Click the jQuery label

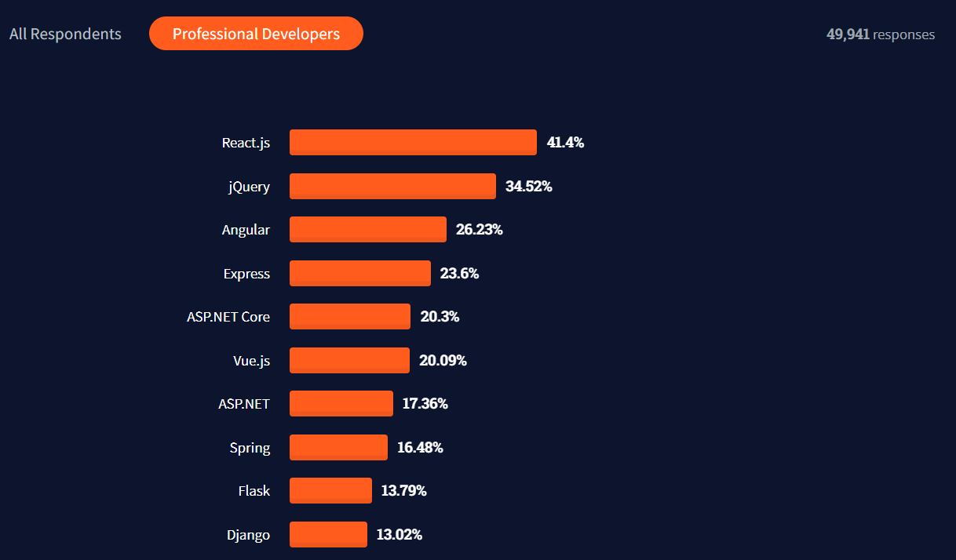[249, 186]
